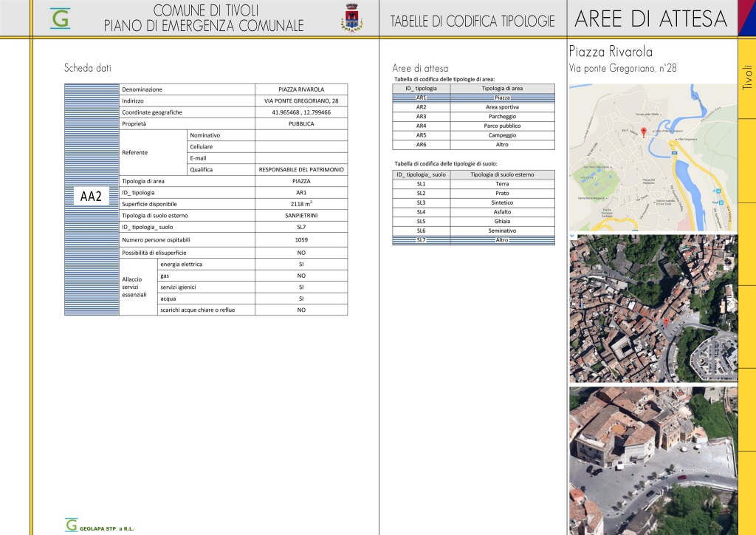Click the "Scheda dati" section heading
The width and height of the screenshot is (756, 535).
88,68
